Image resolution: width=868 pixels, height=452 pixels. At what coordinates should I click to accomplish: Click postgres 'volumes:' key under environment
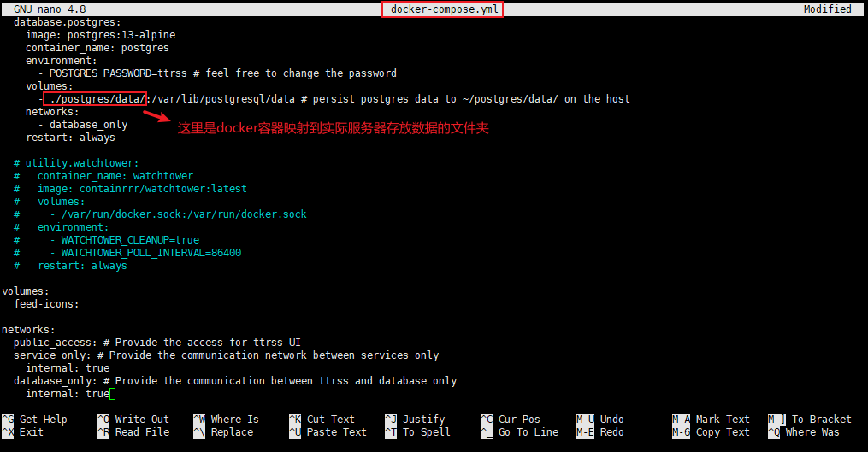(x=50, y=86)
